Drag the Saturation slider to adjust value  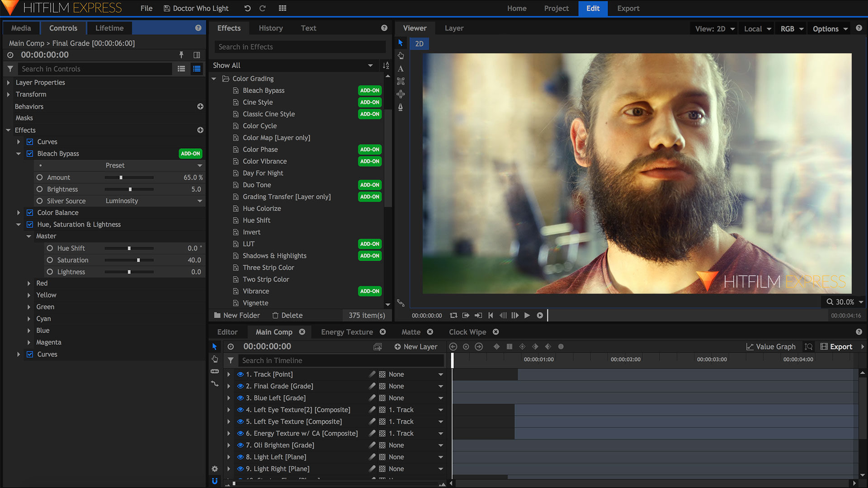pos(138,260)
